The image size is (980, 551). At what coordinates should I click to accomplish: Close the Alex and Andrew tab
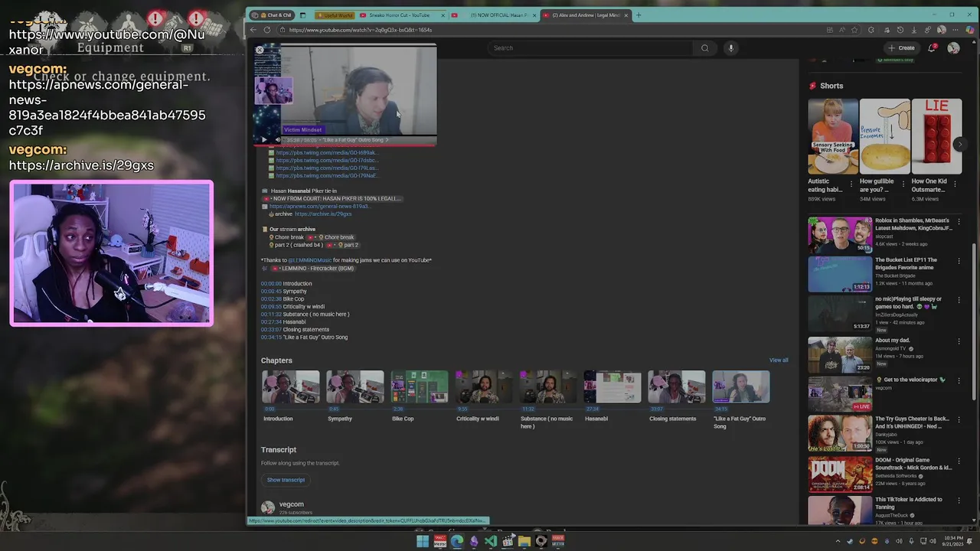click(x=626, y=15)
